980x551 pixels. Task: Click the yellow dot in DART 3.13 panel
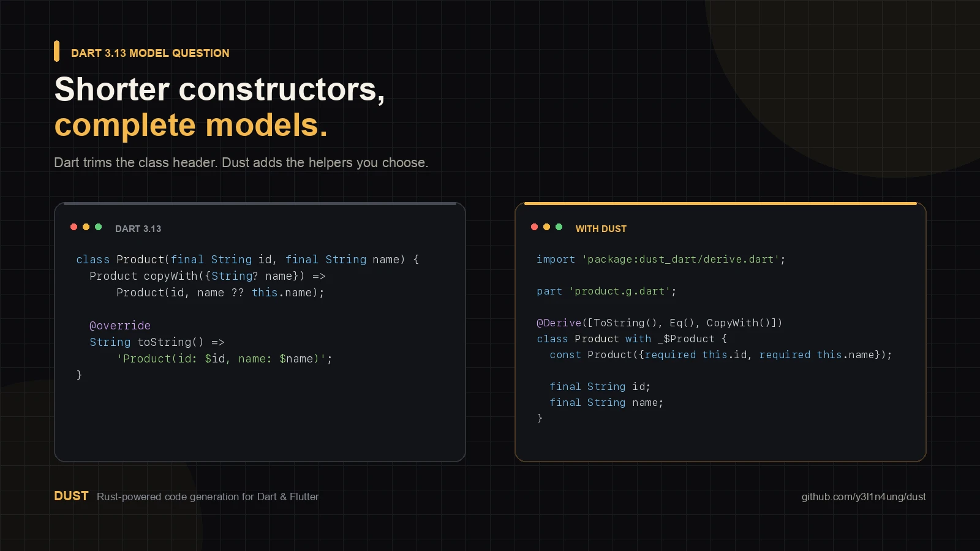point(86,227)
